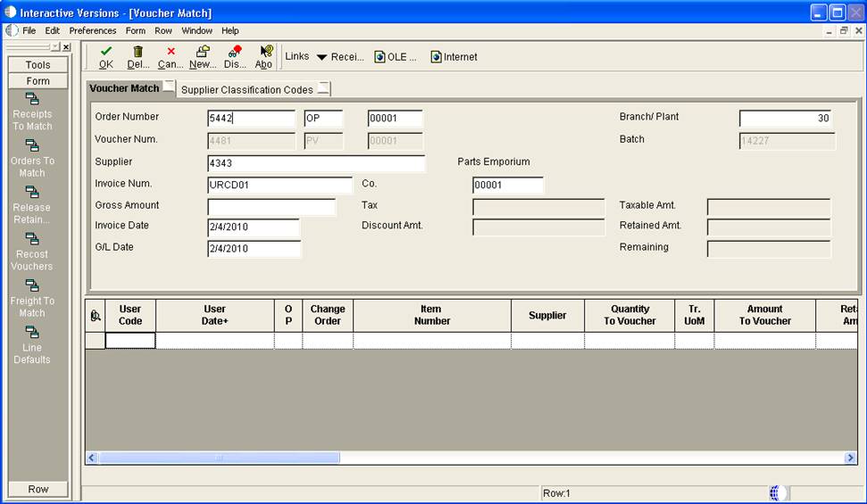Click the Co. 00001 field

tap(507, 186)
